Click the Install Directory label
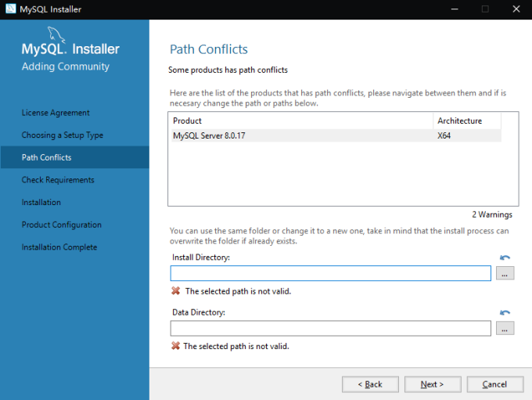Image resolution: width=532 pixels, height=400 pixels. coord(201,258)
